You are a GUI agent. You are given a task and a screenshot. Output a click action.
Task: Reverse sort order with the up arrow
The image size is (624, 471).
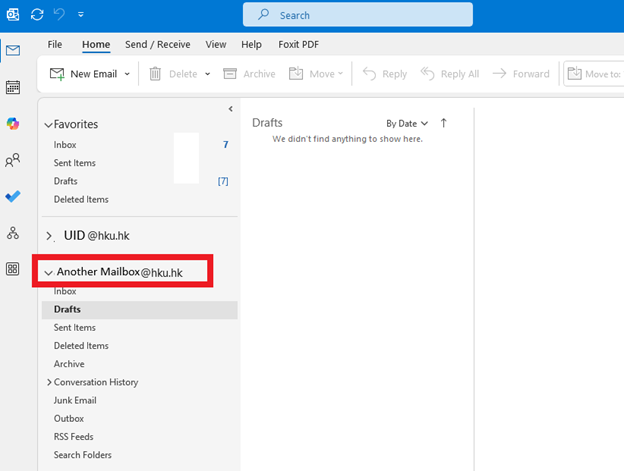point(444,123)
